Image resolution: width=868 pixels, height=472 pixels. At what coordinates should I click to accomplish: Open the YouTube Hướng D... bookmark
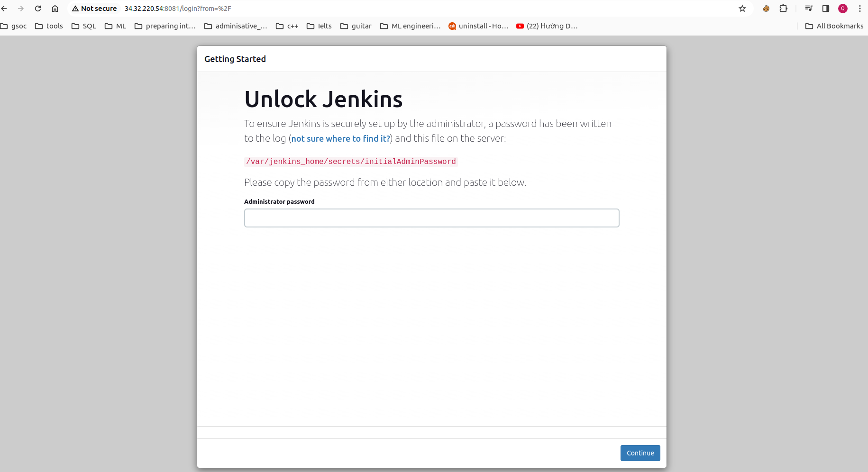point(547,26)
